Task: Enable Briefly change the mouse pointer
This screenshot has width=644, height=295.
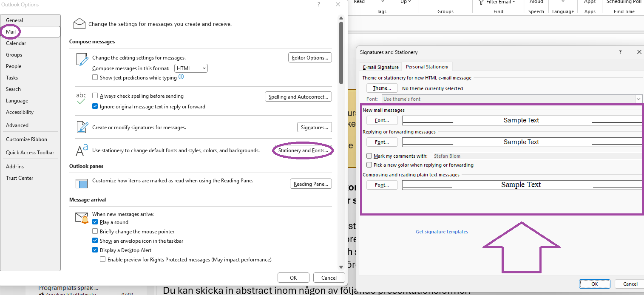Action: [95, 232]
